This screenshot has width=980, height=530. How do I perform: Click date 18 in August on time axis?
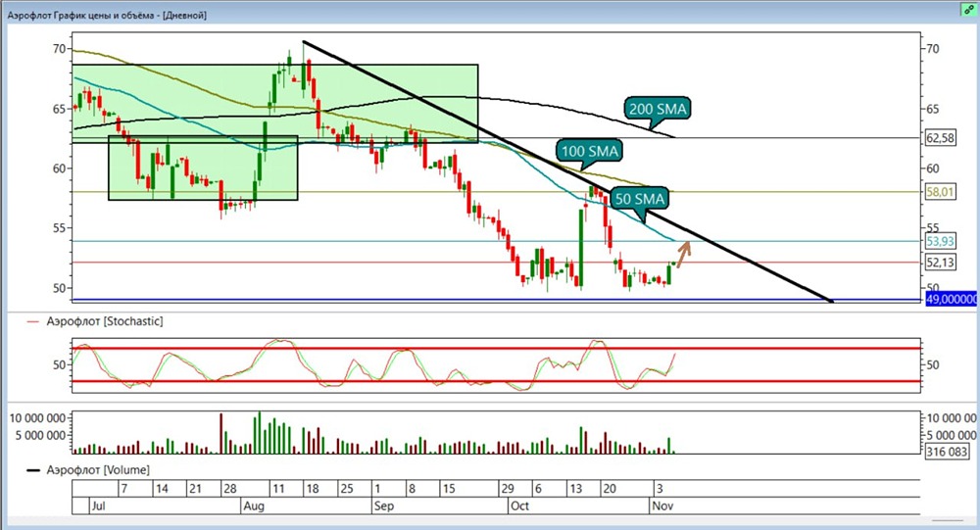pos(312,489)
